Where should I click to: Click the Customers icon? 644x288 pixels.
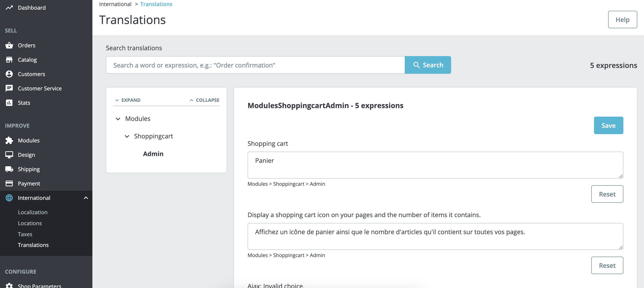(9, 74)
